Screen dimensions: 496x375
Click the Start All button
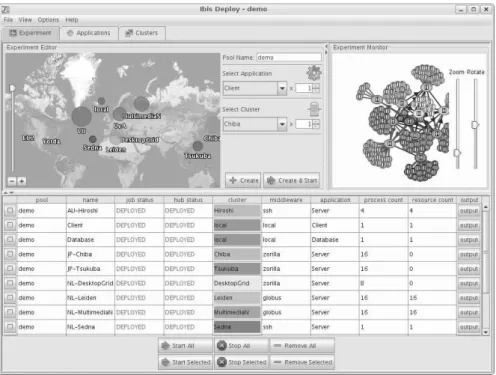(185, 346)
